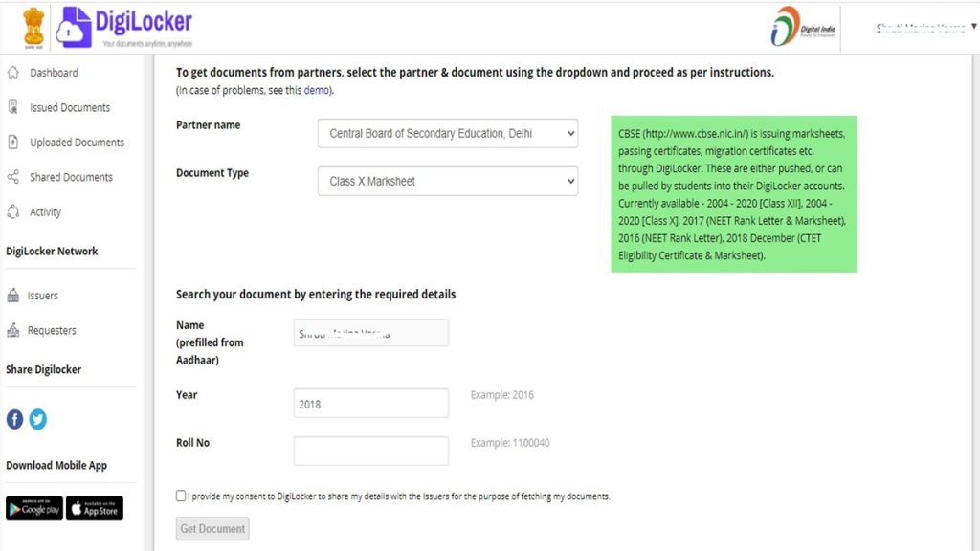This screenshot has width=980, height=551.
Task: Open the Dashboard from the sidebar
Action: [x=54, y=72]
